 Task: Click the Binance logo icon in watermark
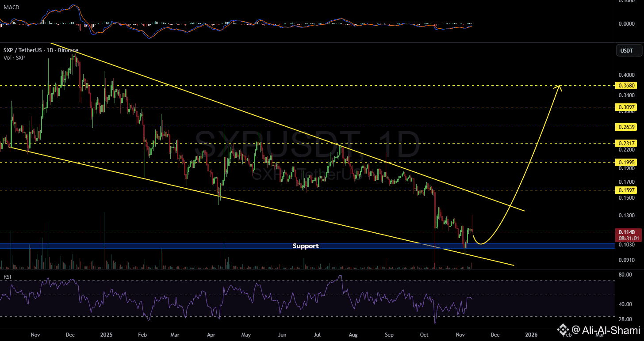(563, 329)
